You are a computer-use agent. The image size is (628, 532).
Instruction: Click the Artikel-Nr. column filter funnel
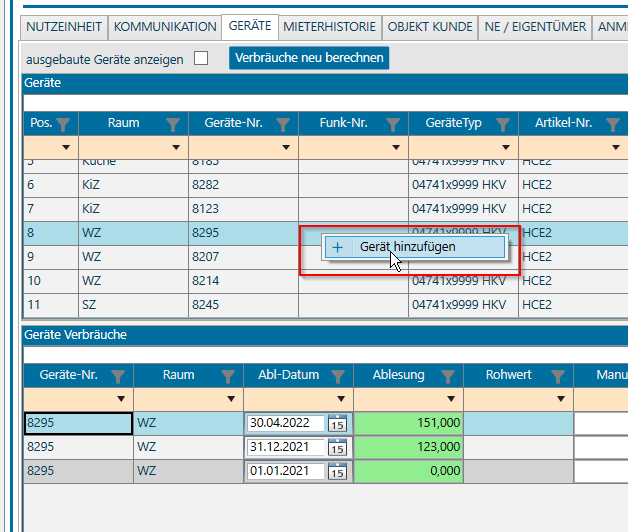point(613,125)
